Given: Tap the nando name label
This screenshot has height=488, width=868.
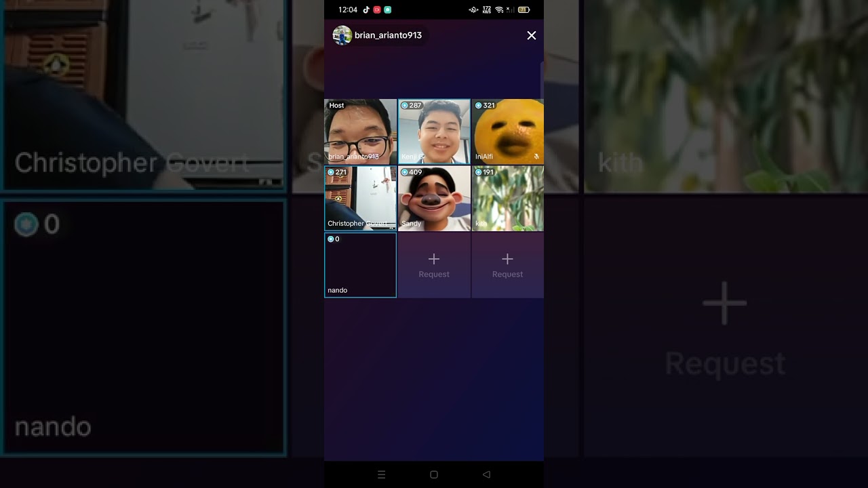Looking at the screenshot, I should 337,290.
